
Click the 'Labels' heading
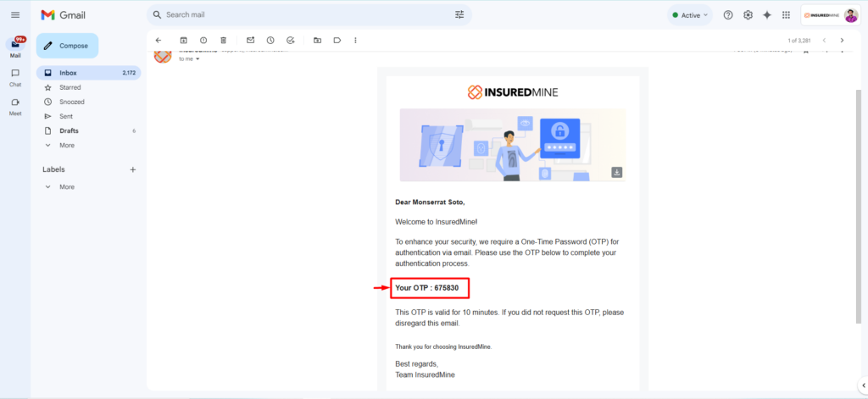coord(53,169)
